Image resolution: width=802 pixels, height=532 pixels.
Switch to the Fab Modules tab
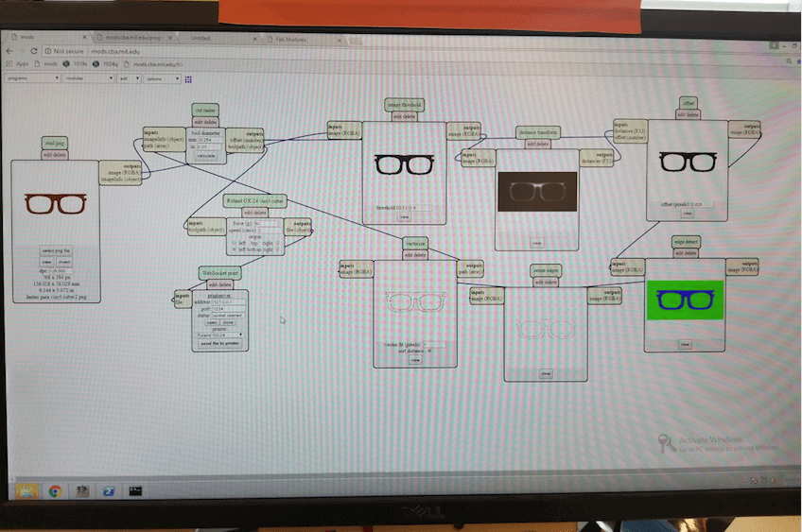coord(302,40)
